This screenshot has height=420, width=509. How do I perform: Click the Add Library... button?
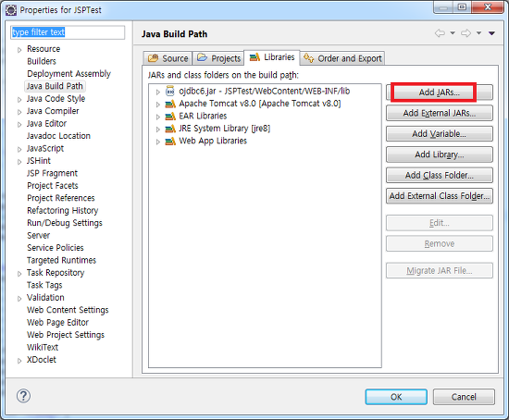click(440, 154)
